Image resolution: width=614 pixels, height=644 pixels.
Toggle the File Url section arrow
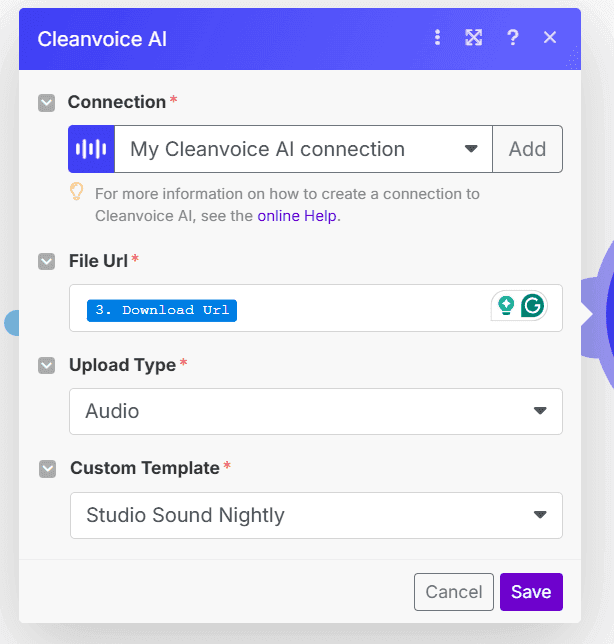[46, 261]
